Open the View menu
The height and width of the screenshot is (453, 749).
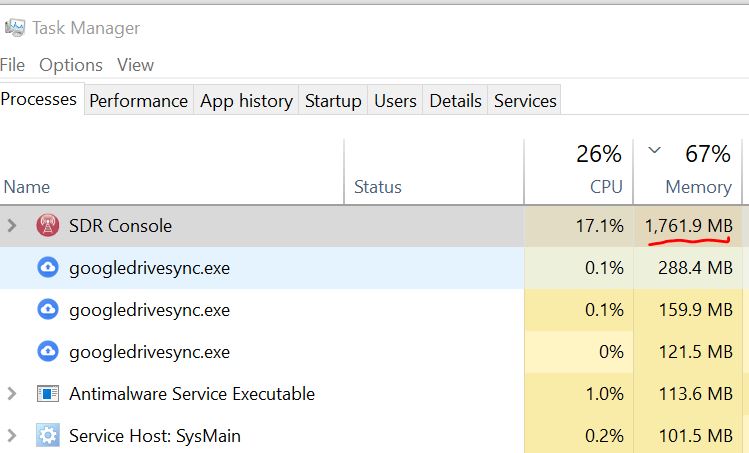coord(135,65)
